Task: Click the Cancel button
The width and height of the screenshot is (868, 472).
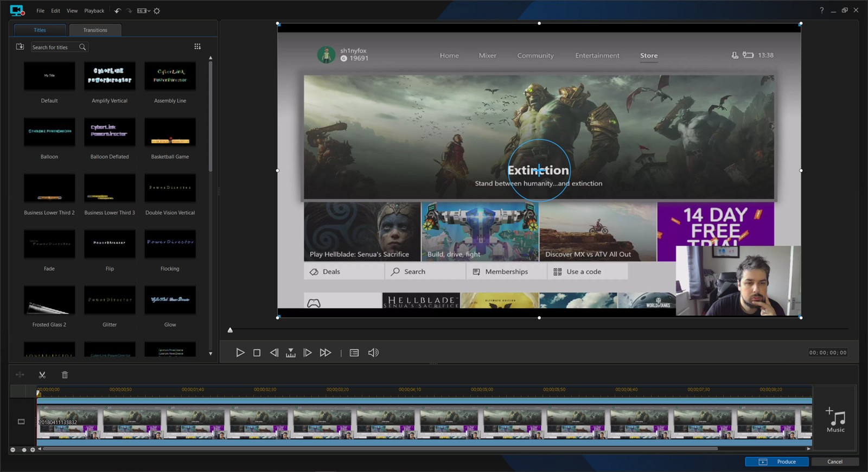Action: coord(835,462)
